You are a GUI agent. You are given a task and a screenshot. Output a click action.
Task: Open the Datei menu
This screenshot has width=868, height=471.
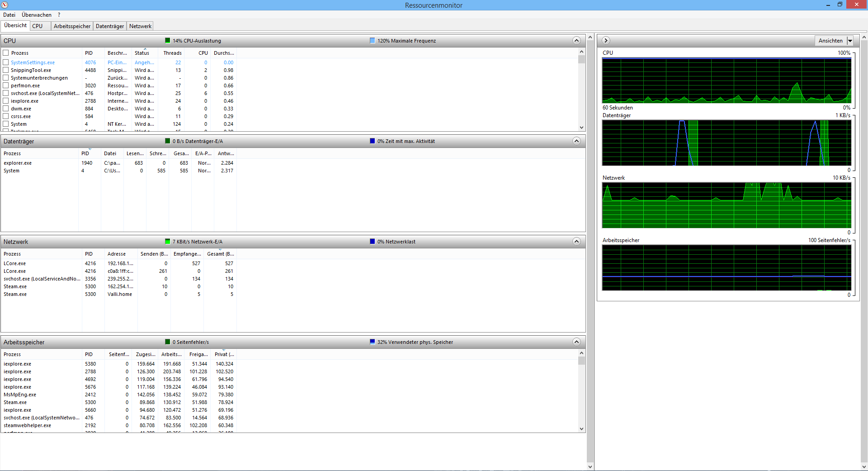tap(9, 15)
